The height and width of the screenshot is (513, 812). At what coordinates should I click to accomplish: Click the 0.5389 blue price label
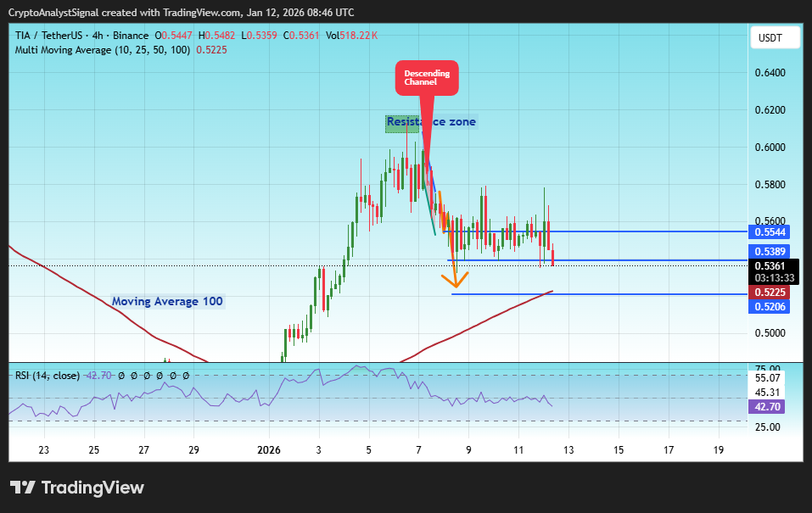(x=769, y=252)
